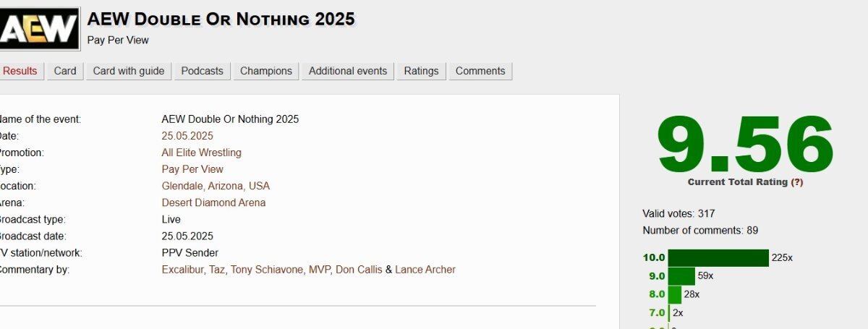This screenshot has height=329, width=868.
Task: Go to the Champions tab
Action: [266, 71]
